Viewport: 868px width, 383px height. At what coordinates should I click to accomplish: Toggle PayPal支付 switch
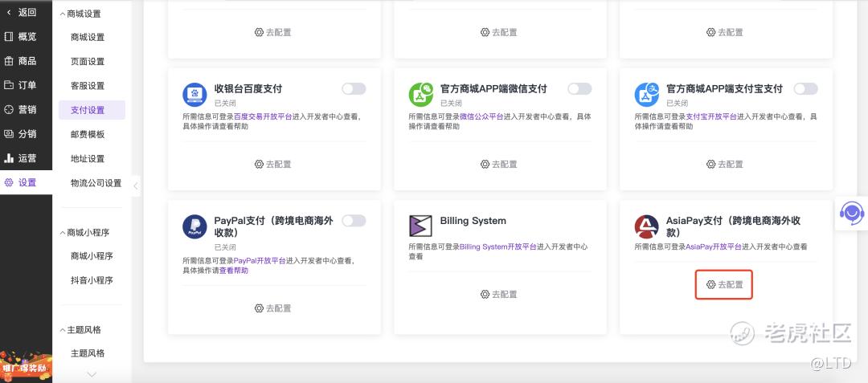(354, 221)
